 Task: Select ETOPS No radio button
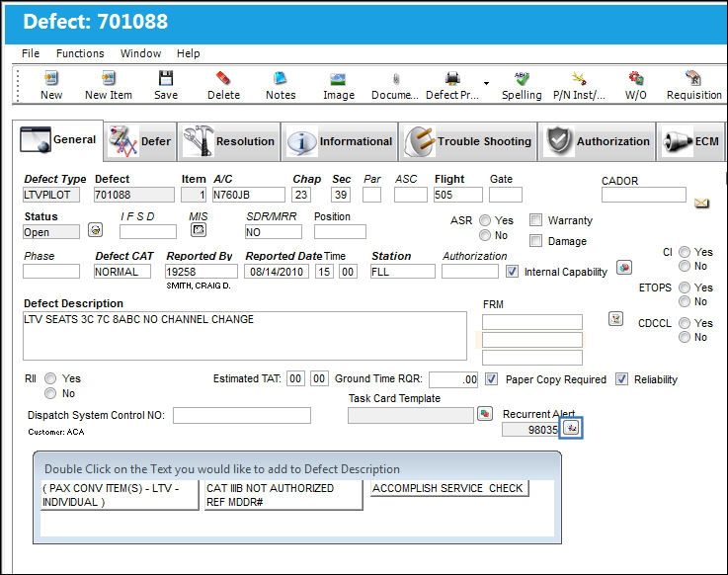point(685,301)
